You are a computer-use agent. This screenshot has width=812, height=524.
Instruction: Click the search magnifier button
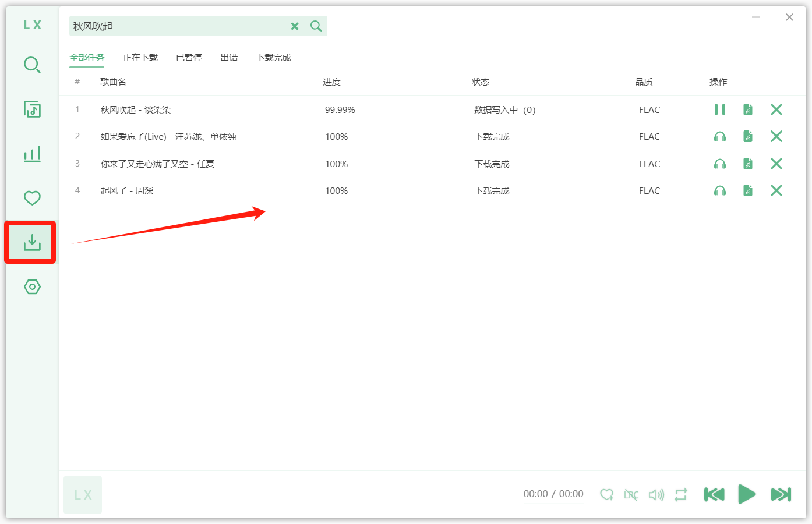click(316, 26)
